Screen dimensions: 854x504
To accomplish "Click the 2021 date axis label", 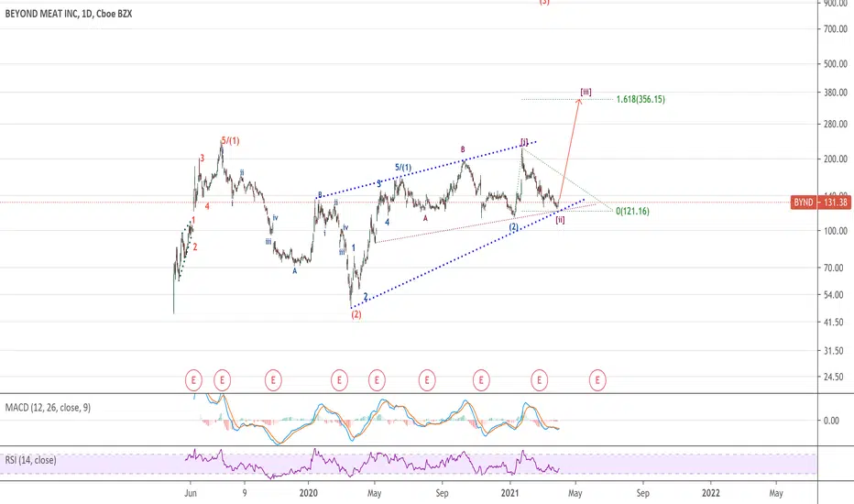I will pyautogui.click(x=509, y=493).
